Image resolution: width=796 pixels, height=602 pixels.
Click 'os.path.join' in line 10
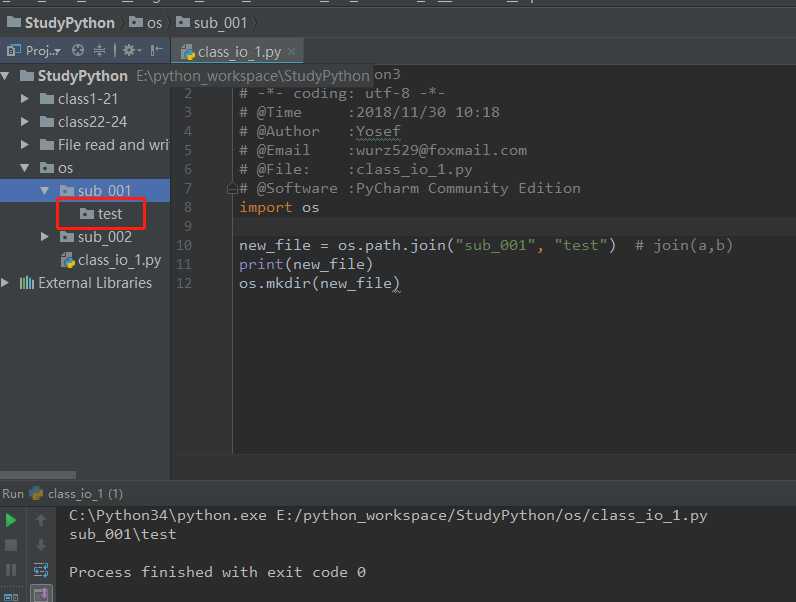point(391,246)
